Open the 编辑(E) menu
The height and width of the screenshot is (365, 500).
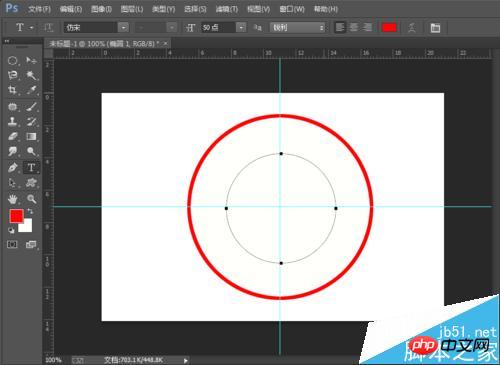(71, 9)
